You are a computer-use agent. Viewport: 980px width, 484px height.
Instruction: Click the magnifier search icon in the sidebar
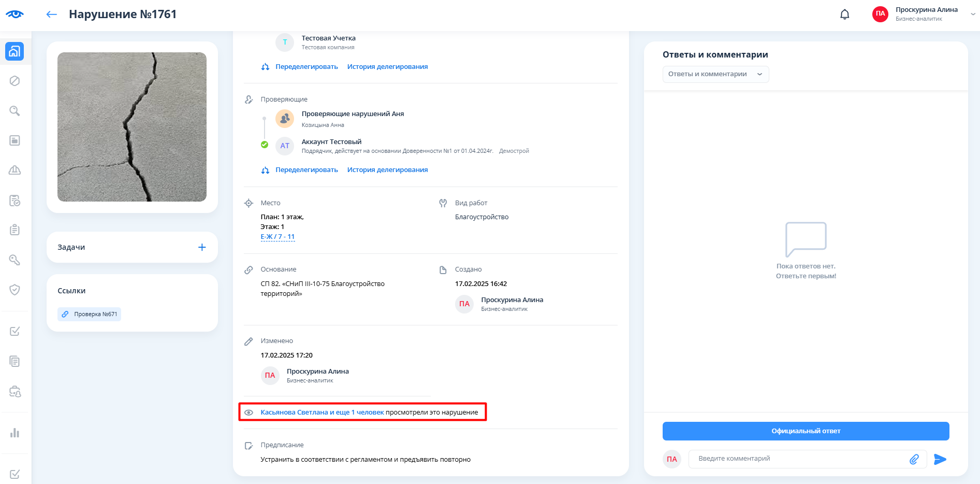point(14,111)
